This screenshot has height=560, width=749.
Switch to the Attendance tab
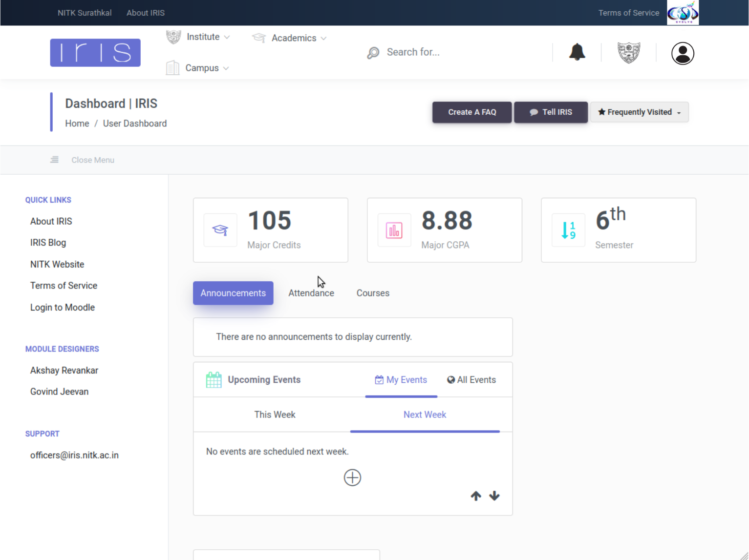311,293
